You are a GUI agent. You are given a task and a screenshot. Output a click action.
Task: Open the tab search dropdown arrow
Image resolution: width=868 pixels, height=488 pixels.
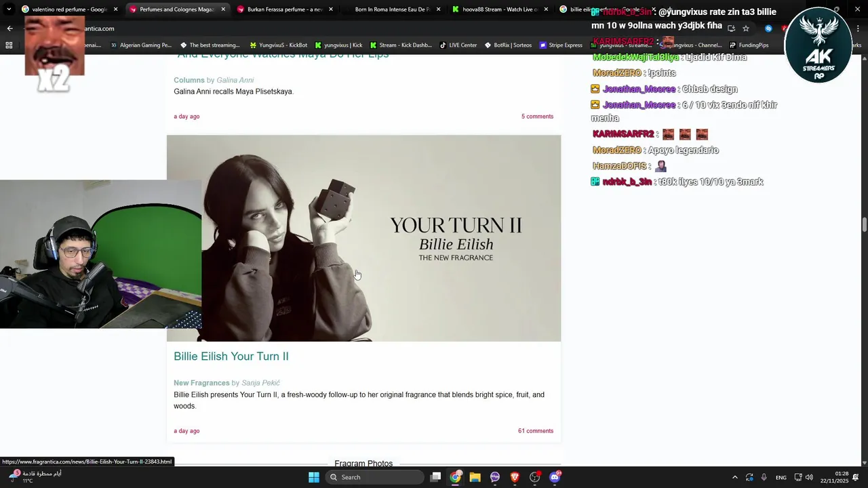click(9, 9)
